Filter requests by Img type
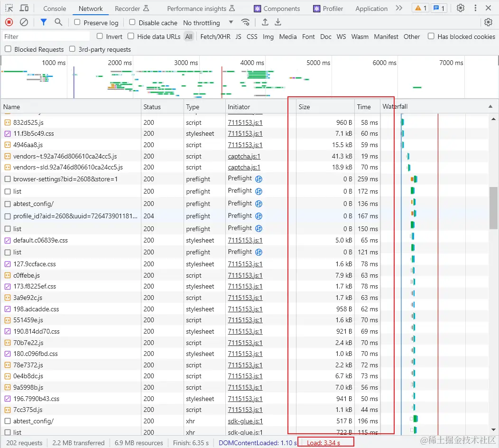This screenshot has height=448, width=499. (x=268, y=37)
